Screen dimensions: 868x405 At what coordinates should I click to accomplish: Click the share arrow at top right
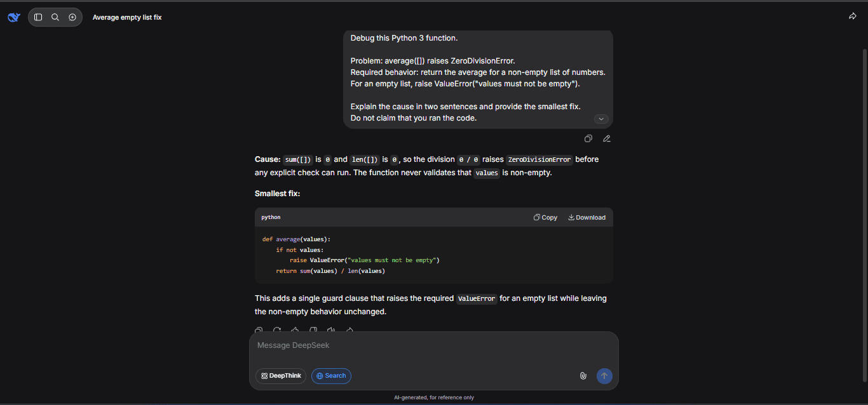853,16
